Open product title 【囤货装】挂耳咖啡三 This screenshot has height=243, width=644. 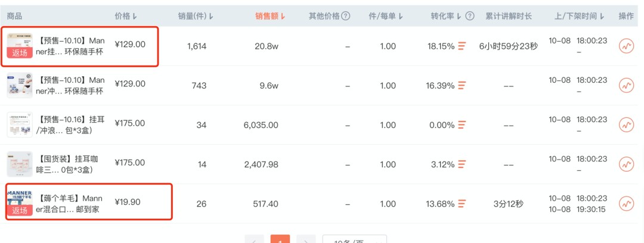point(67,164)
